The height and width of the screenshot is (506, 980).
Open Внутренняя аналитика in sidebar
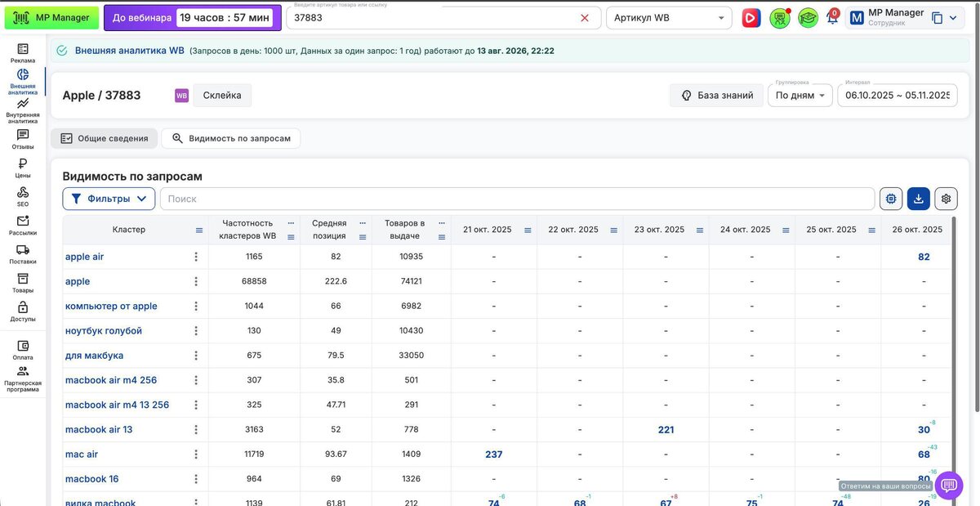coord(23,111)
